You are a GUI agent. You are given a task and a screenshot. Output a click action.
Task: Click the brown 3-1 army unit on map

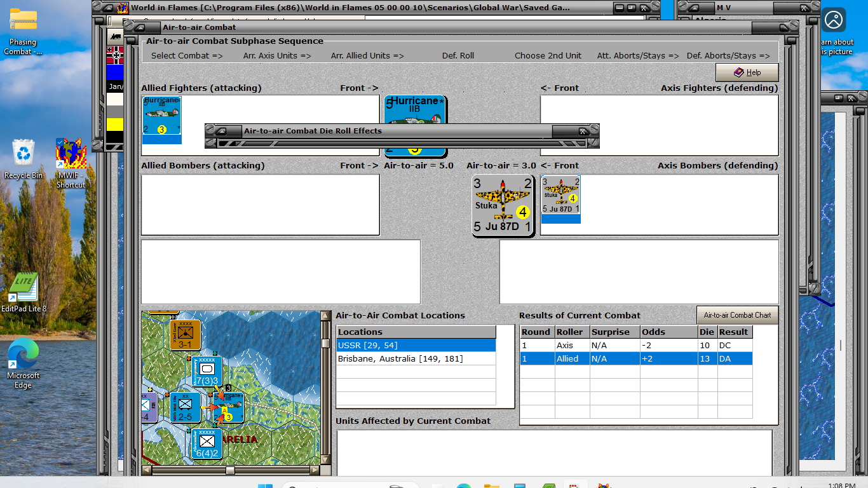click(x=186, y=335)
